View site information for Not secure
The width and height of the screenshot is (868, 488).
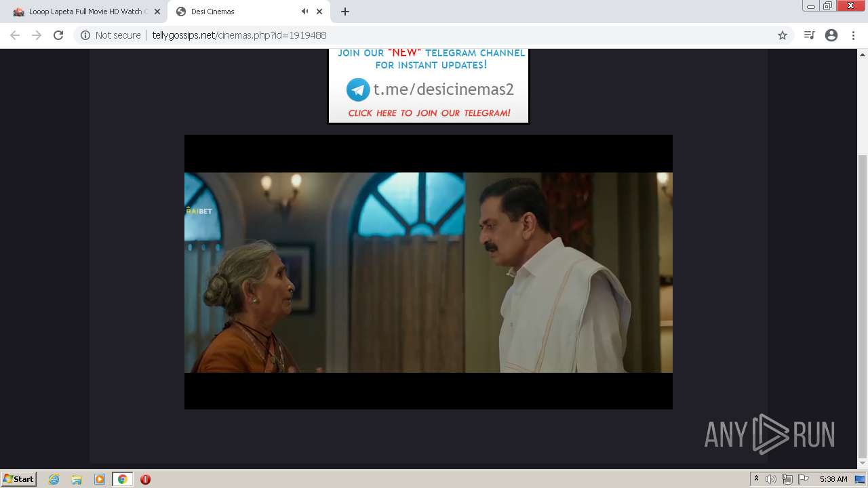pyautogui.click(x=111, y=35)
